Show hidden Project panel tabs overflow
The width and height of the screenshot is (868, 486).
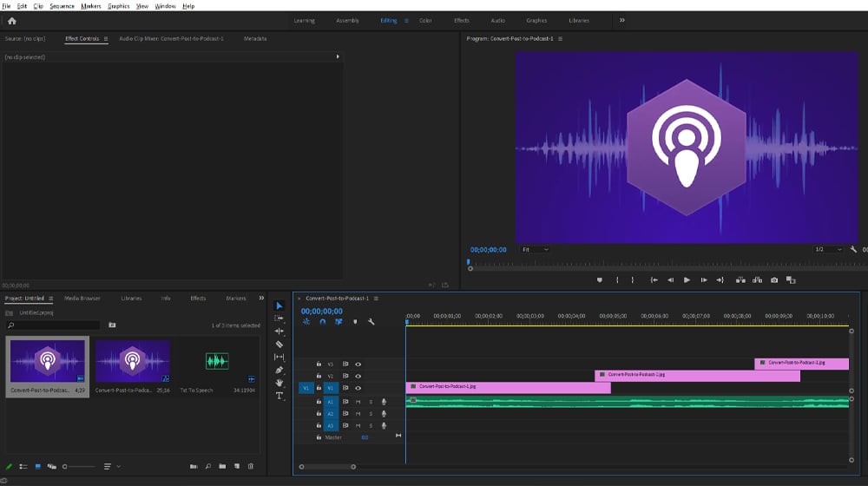pyautogui.click(x=261, y=299)
